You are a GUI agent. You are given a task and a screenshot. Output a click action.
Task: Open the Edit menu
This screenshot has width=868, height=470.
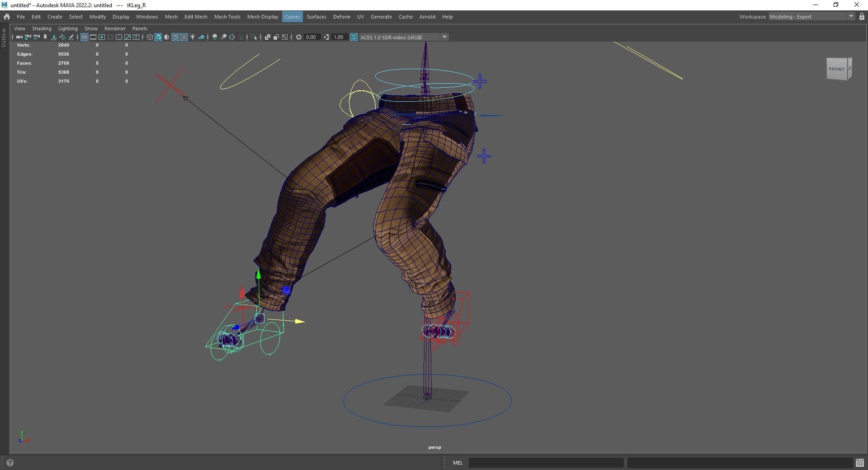[36, 17]
